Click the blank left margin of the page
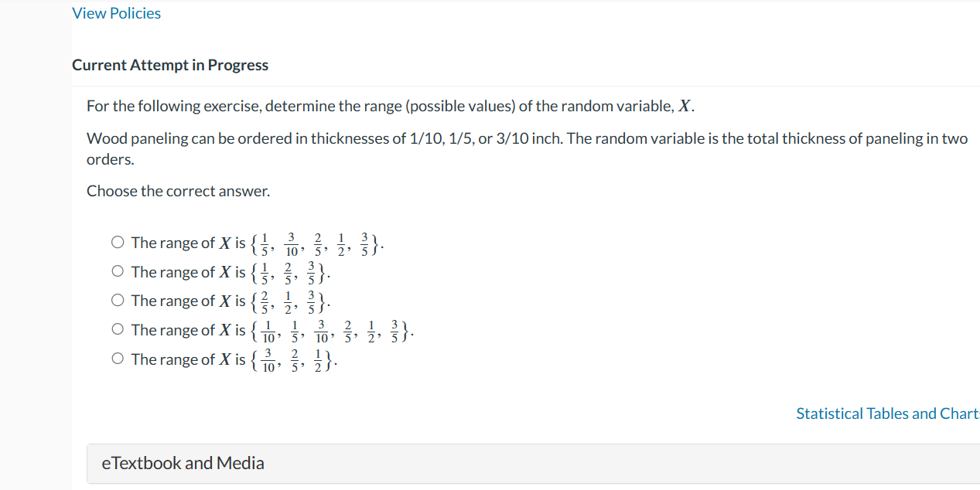Viewport: 980px width, 490px height. pos(35,232)
